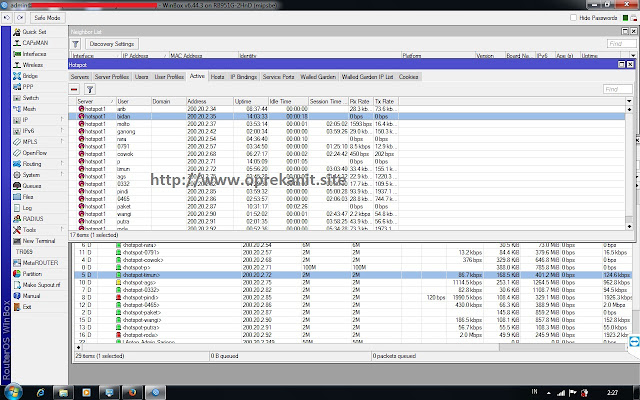The width and height of the screenshot is (640, 400).
Task: Open the Queues menu
Action: 31,186
